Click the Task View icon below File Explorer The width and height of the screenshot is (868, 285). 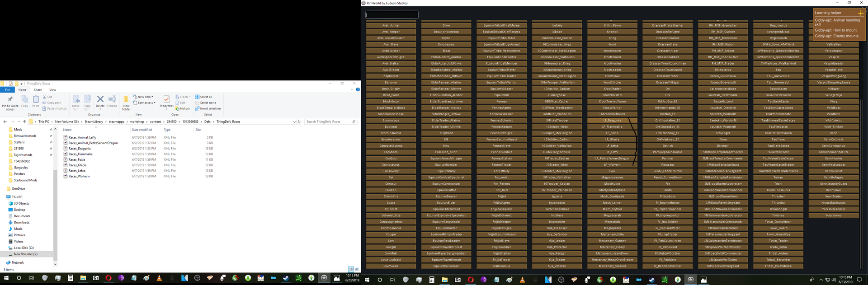point(32,278)
